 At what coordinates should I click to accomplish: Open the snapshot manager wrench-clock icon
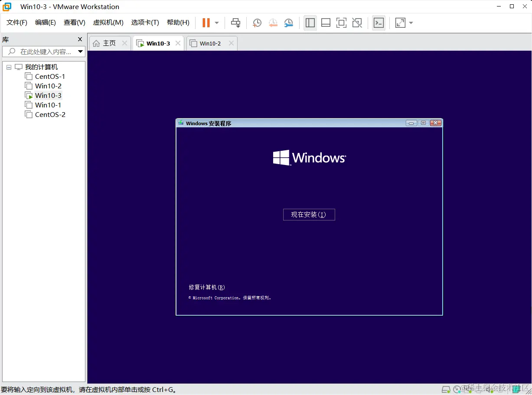point(289,23)
